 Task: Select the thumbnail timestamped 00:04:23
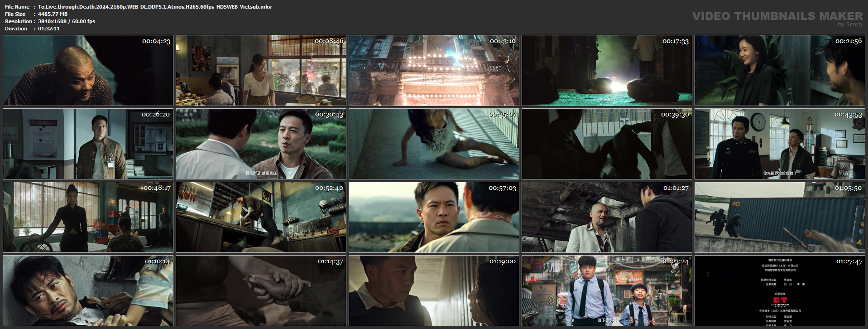(x=88, y=71)
